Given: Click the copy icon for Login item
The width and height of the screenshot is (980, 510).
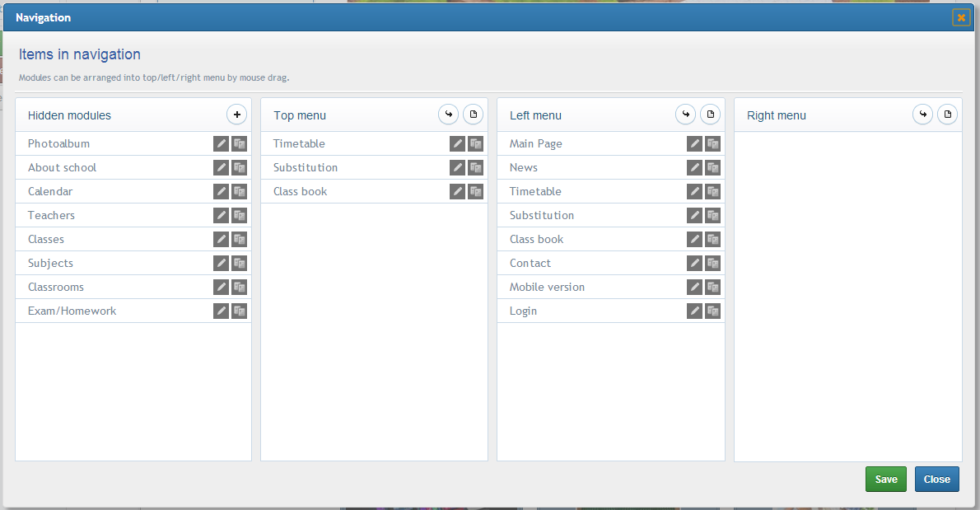Looking at the screenshot, I should 712,311.
